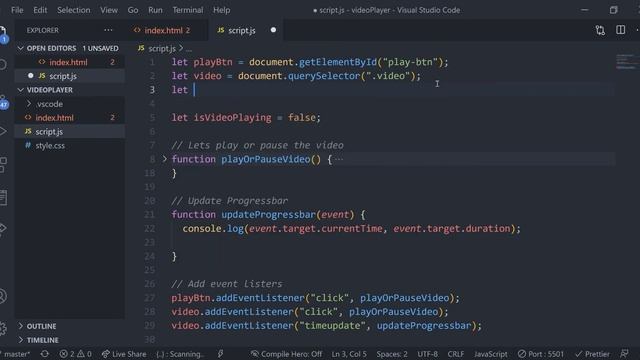The height and width of the screenshot is (360, 640).
Task: Click the "timeupdate" string on line 29
Action: pyautogui.click(x=332, y=326)
